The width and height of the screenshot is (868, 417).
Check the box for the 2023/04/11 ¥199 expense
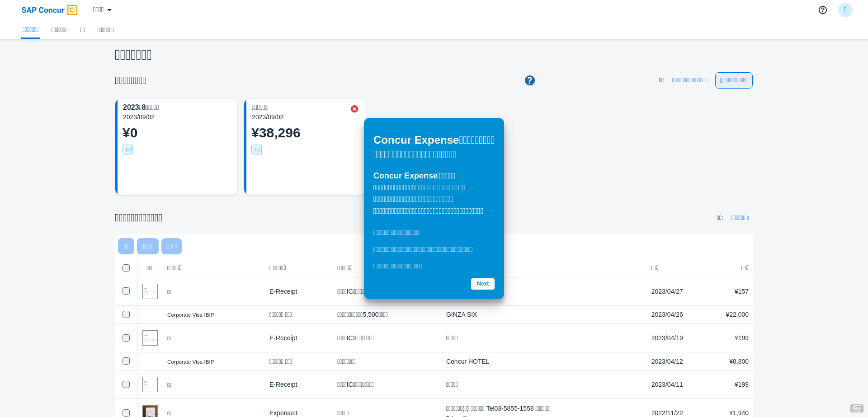[x=126, y=384]
